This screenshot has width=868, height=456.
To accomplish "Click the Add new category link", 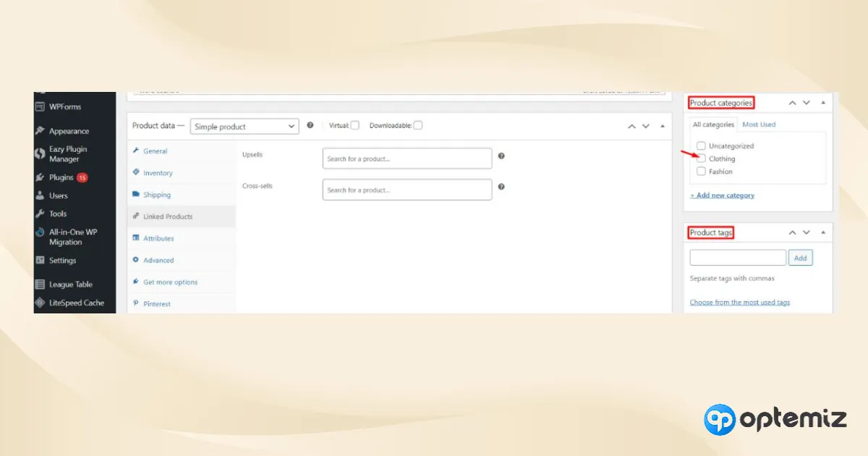I will tap(722, 195).
